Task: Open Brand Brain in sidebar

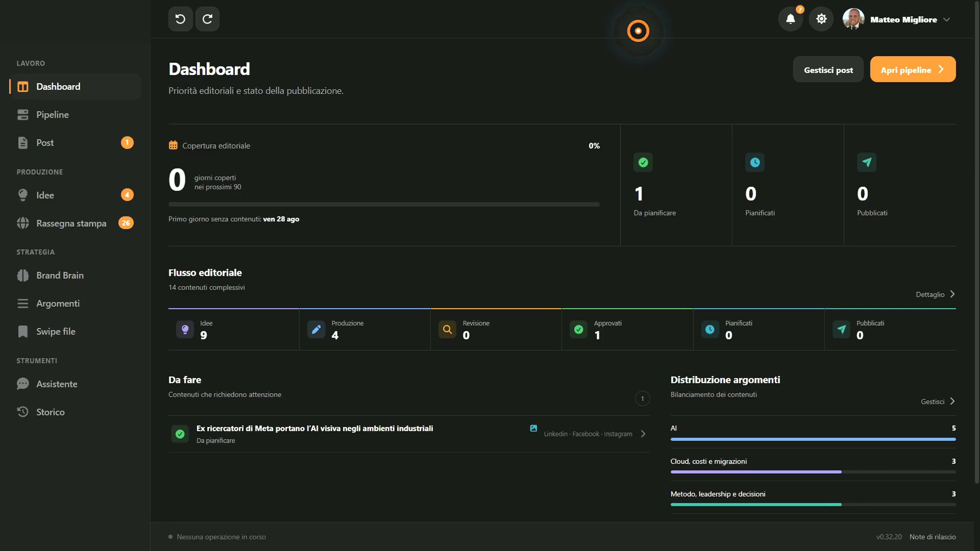Action: [75, 275]
